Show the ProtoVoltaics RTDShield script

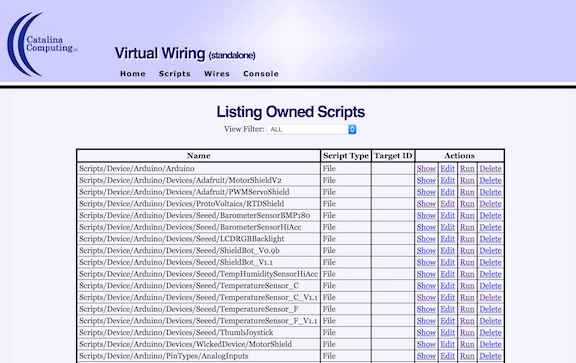[x=426, y=204]
